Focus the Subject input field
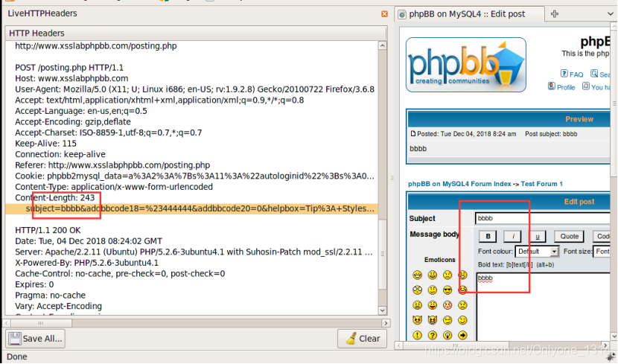Image resolution: width=618 pixels, height=364 pixels. [542, 218]
